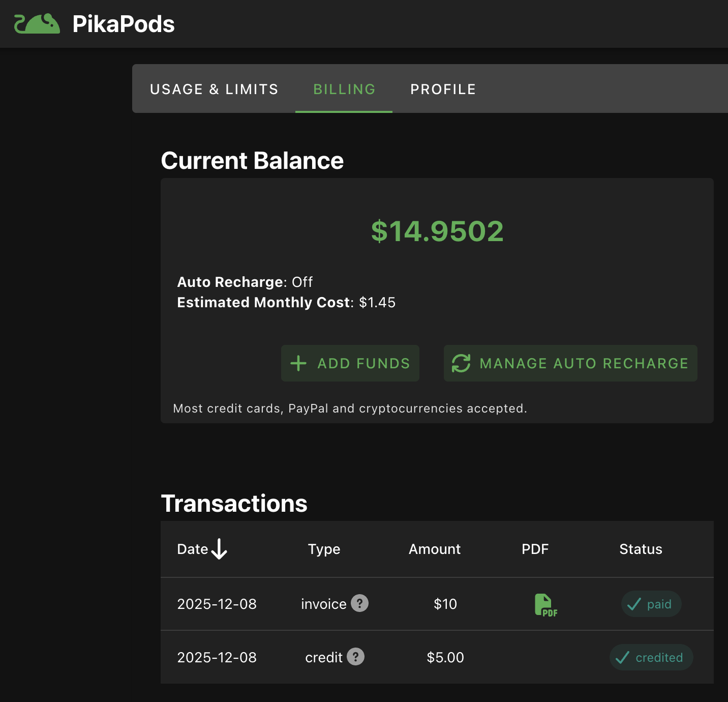Click the Type column header
Screen dimensions: 728x702
point(324,549)
